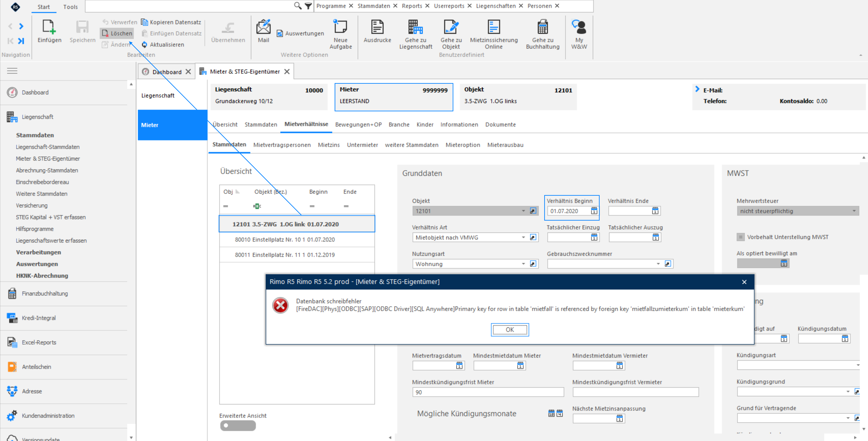This screenshot has height=441, width=868.
Task: Open calendar picker for Verhältnis Beginn
Action: coord(594,211)
